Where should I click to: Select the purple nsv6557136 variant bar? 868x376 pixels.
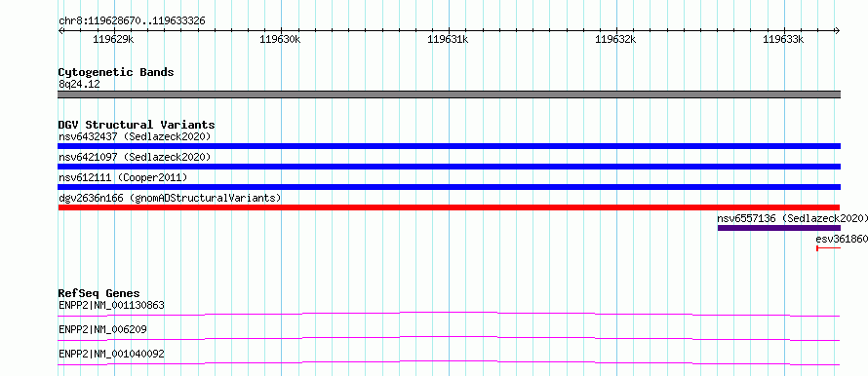(x=779, y=228)
